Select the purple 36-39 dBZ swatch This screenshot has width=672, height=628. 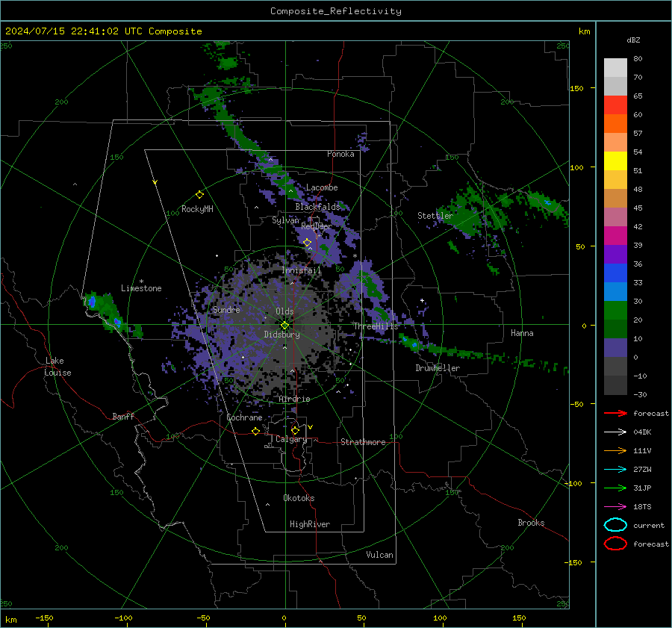(x=615, y=255)
